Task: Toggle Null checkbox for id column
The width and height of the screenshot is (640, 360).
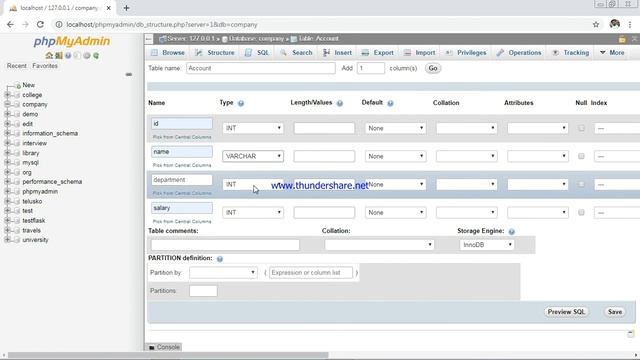Action: [581, 128]
